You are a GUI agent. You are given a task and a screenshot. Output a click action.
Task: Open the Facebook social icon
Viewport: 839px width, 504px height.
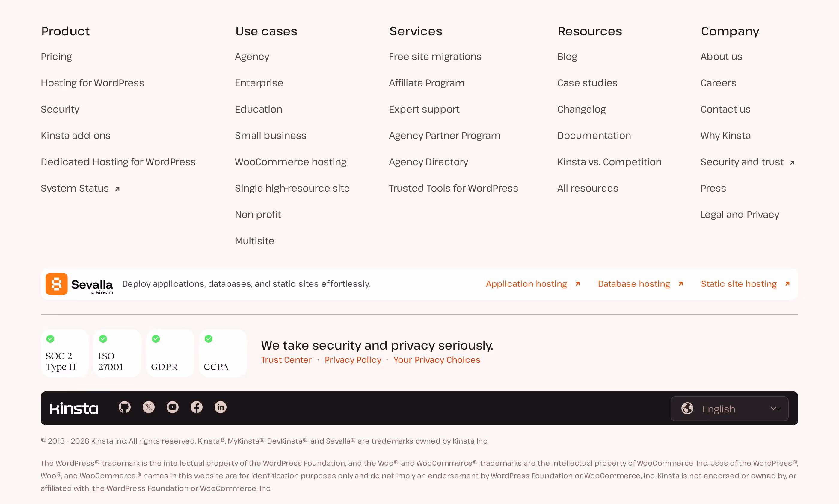197,407
